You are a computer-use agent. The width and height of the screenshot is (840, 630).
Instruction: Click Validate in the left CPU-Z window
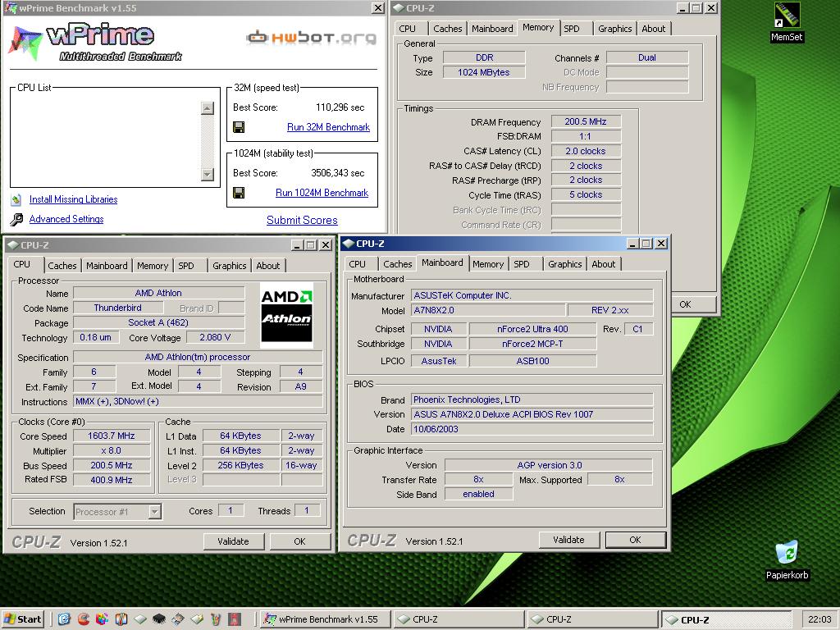(x=234, y=541)
